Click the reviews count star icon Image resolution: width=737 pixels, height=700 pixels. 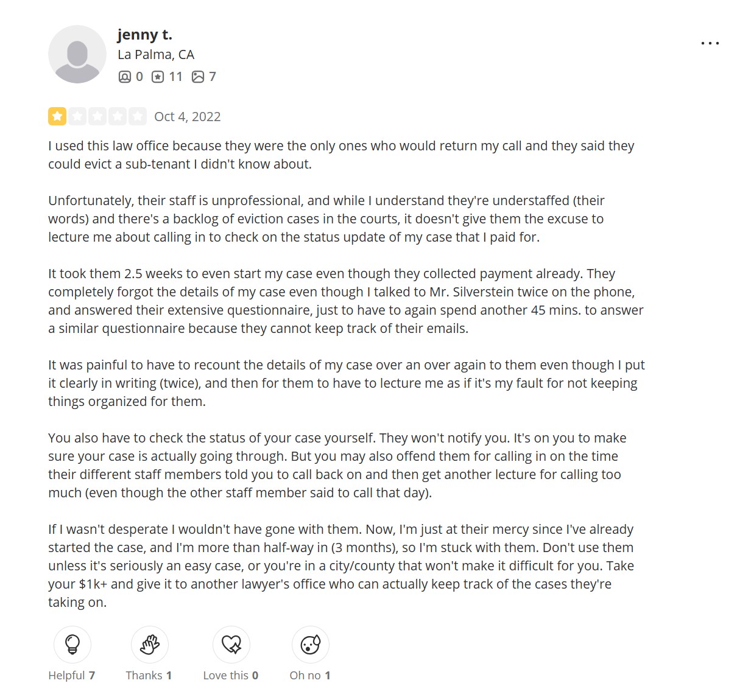(158, 77)
